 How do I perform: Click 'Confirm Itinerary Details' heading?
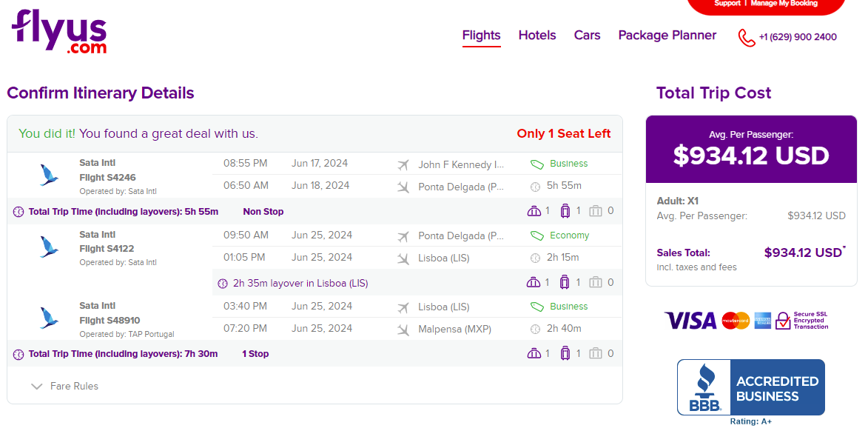pyautogui.click(x=100, y=93)
